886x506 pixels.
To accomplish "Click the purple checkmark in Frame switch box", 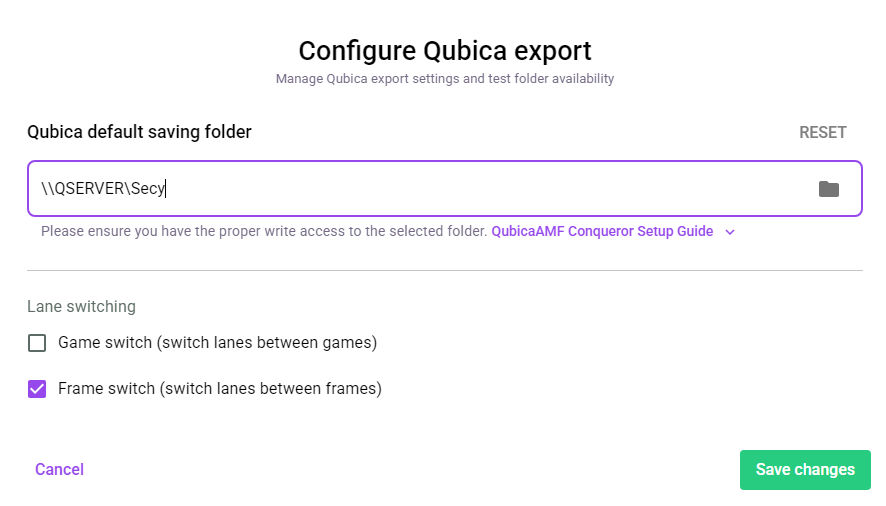I will point(37,389).
